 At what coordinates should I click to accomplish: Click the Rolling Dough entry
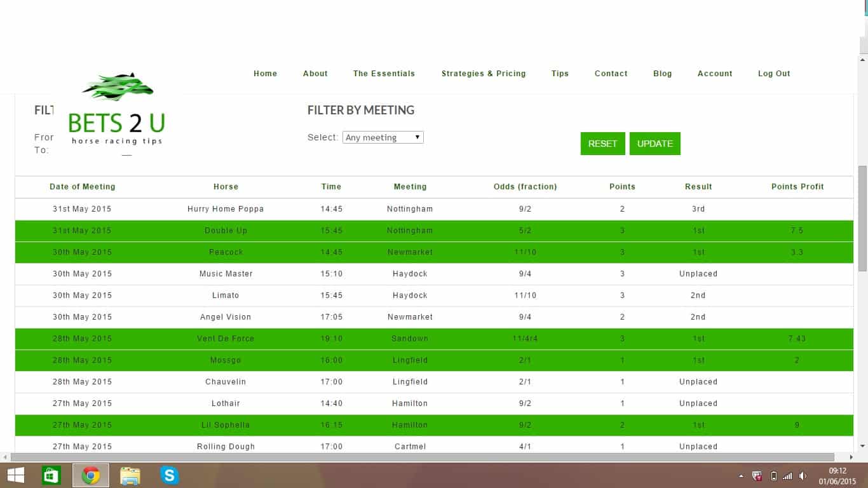coord(226,447)
